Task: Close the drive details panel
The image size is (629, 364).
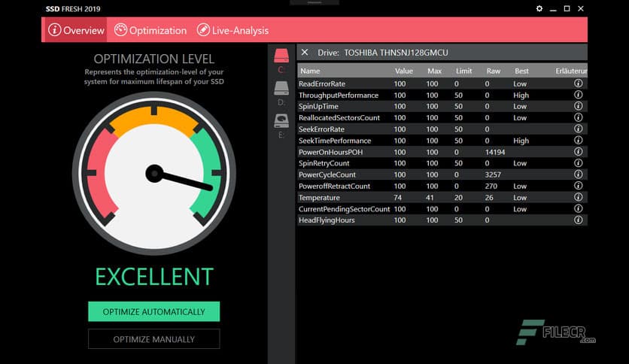Action: 305,52
